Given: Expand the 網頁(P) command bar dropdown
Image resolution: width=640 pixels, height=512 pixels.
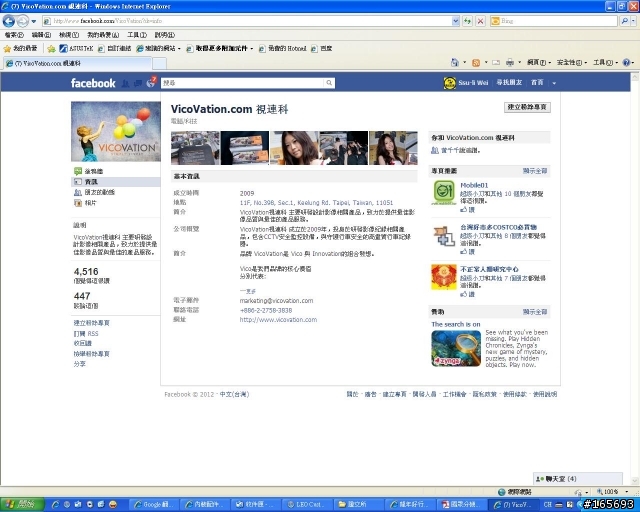Looking at the screenshot, I should (539, 62).
